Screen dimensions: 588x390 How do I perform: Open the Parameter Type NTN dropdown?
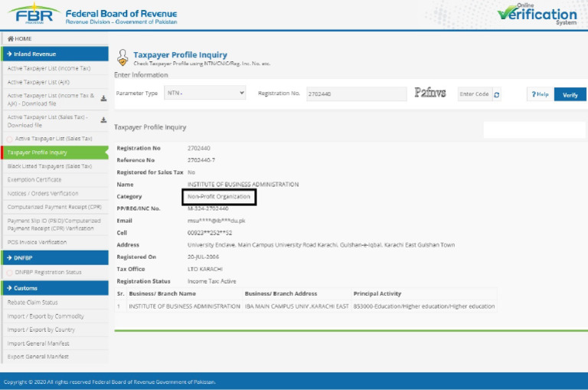[x=204, y=93]
